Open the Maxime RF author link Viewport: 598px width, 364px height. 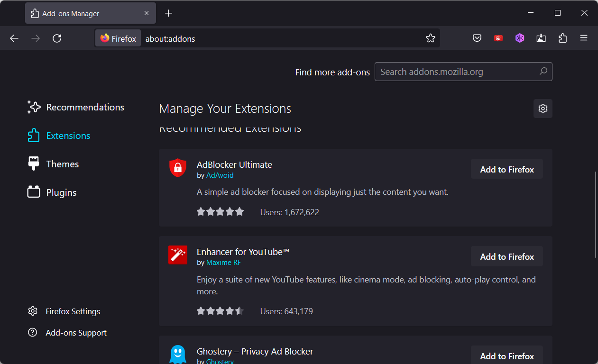[224, 263]
